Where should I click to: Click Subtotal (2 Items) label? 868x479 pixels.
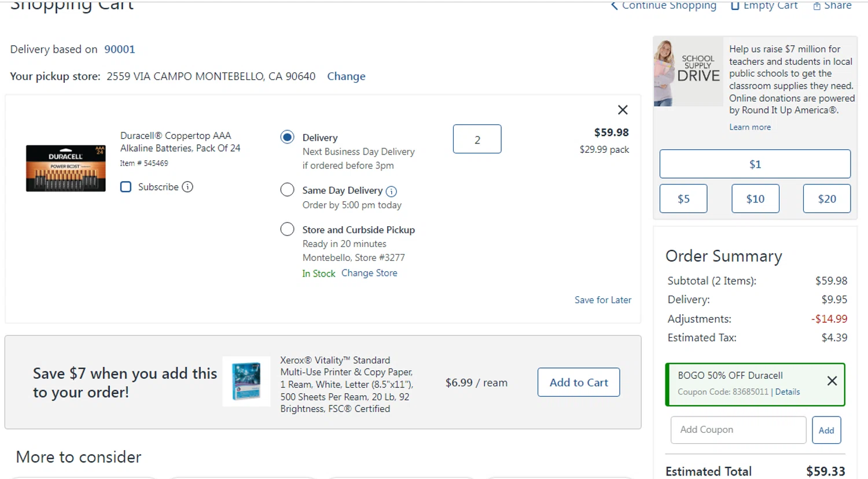pyautogui.click(x=712, y=281)
